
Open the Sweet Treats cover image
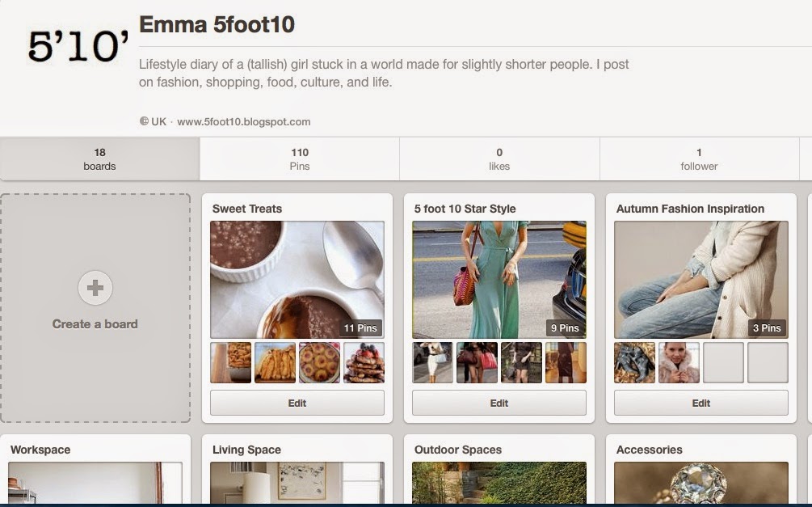tap(297, 279)
